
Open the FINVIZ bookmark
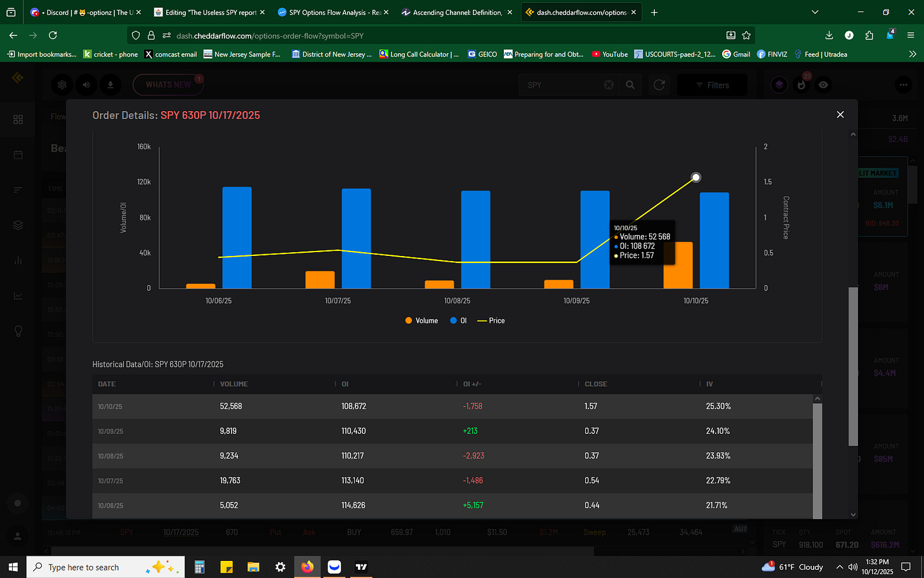(772, 54)
